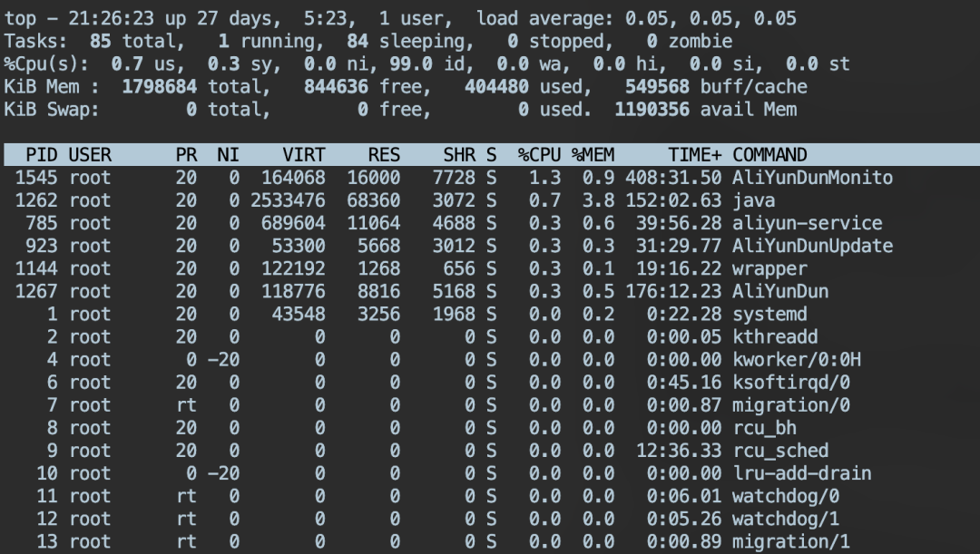Click the %MEM column header
The height and width of the screenshot is (554, 980).
tap(593, 155)
